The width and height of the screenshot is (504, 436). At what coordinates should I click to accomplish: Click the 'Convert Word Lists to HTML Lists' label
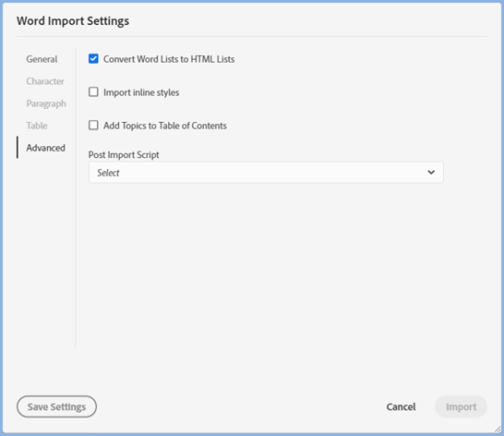coord(169,59)
